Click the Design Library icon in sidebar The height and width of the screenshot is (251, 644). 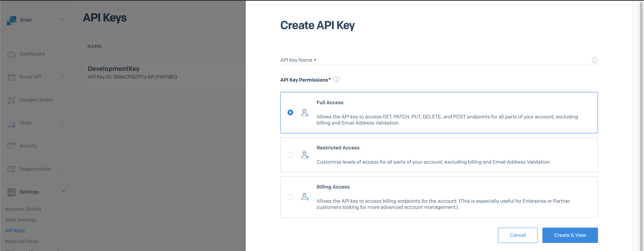click(x=11, y=99)
